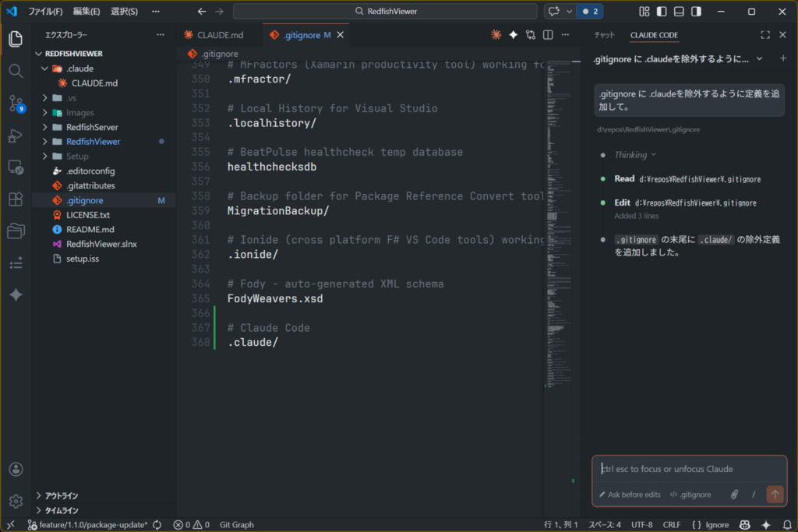Click the Claude Code icon in editor toolbar
Screen dimensions: 798x532
tap(496, 34)
